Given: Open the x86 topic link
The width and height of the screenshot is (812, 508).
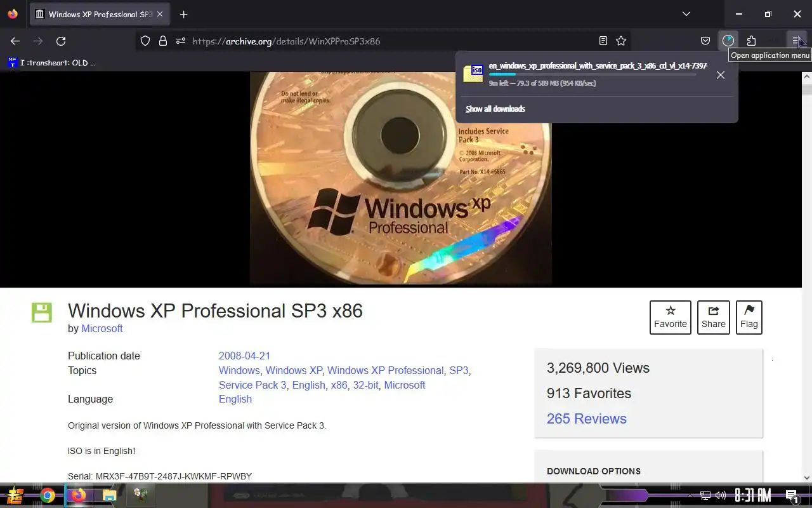Looking at the screenshot, I should click(x=339, y=385).
